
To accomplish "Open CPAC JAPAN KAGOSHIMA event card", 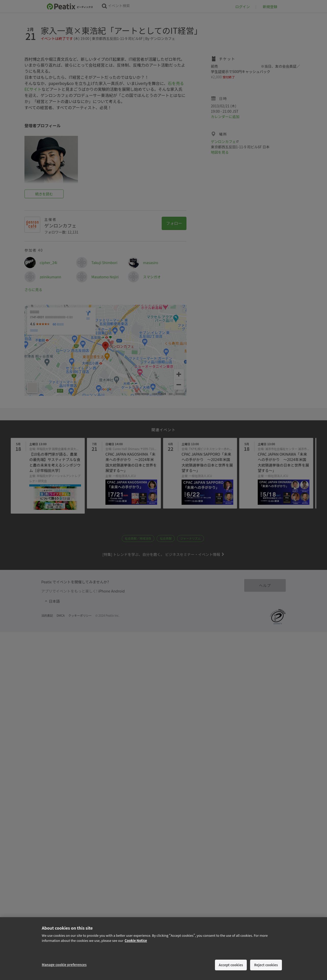I will coord(124,473).
